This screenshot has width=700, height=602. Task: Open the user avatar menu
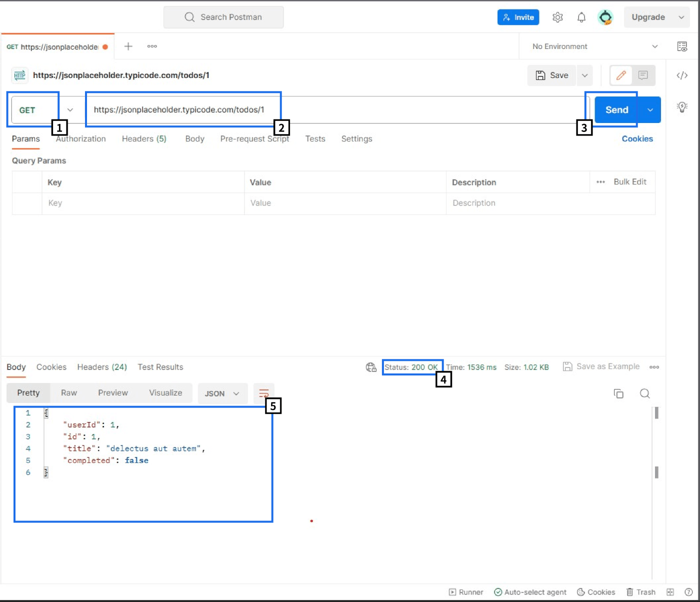tap(605, 17)
